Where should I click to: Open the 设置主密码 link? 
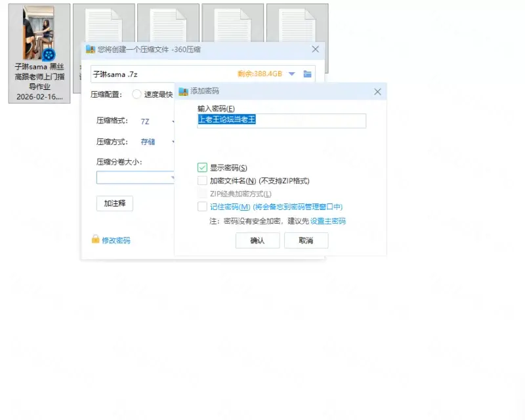pos(327,221)
